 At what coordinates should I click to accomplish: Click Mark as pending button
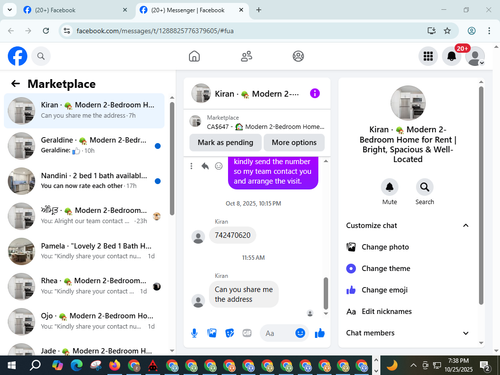click(x=225, y=142)
